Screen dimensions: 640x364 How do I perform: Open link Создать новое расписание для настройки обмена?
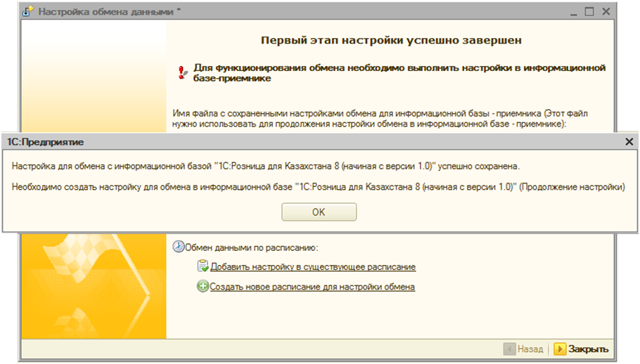[312, 287]
